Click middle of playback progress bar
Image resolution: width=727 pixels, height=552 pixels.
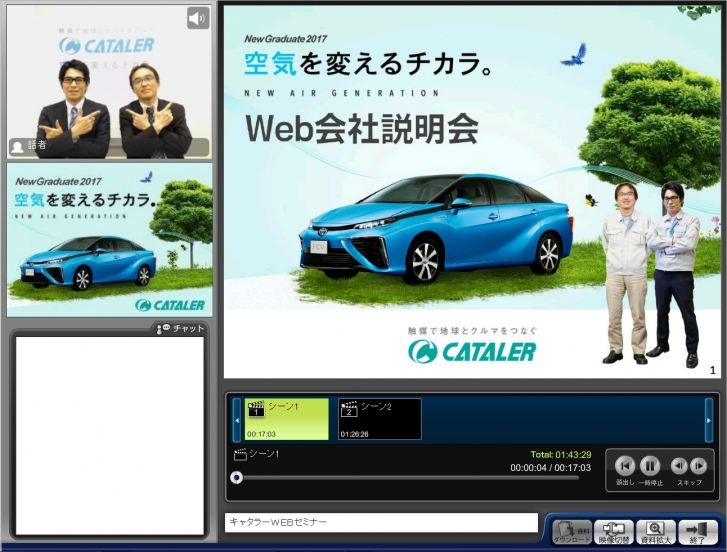(408, 477)
